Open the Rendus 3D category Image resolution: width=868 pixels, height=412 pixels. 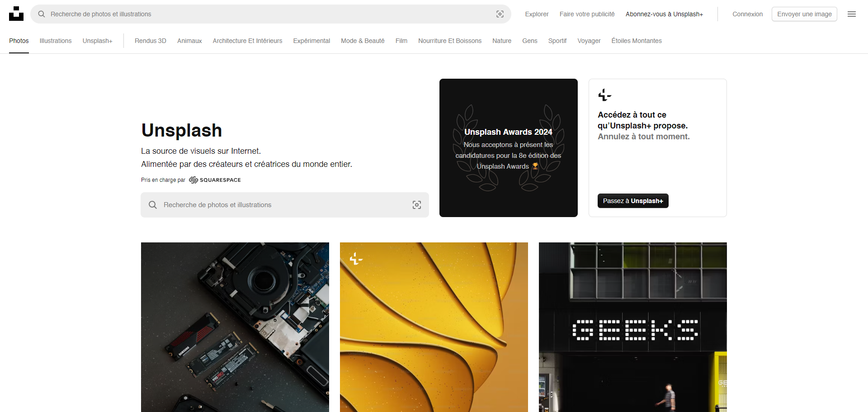pyautogui.click(x=151, y=41)
